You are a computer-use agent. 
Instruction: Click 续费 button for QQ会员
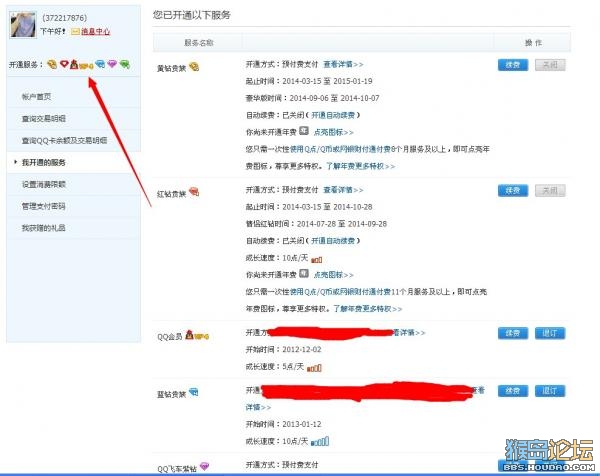(513, 333)
